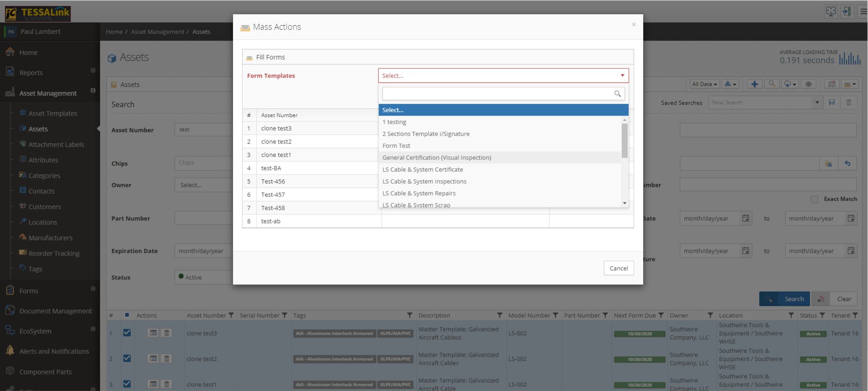The width and height of the screenshot is (868, 391).
Task: Click the add asset plus icon
Action: (x=754, y=84)
